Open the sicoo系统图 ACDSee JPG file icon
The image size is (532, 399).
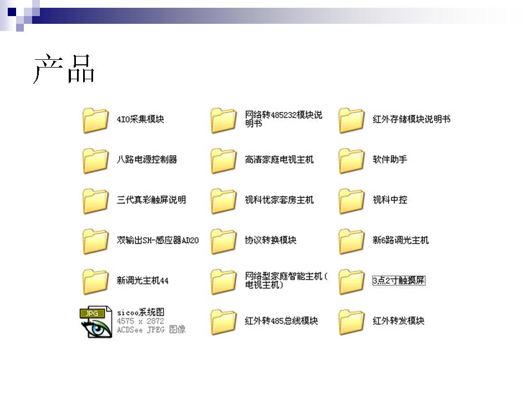[x=95, y=322]
